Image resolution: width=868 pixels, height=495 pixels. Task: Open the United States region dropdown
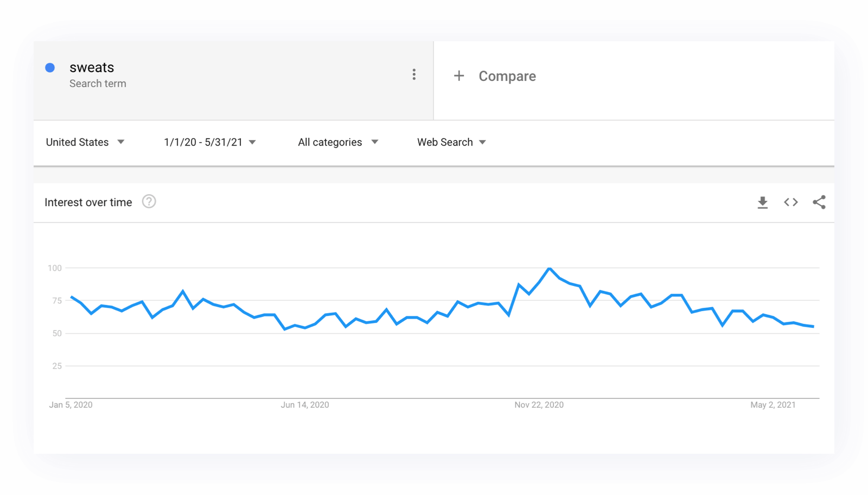pos(85,142)
